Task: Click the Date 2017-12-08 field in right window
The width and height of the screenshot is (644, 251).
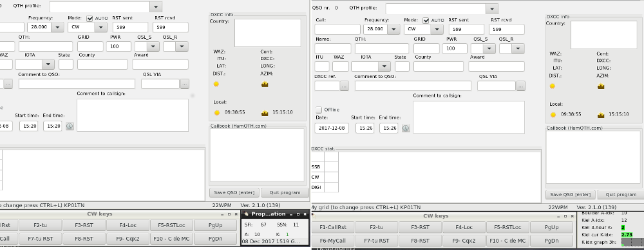Action: pos(332,128)
